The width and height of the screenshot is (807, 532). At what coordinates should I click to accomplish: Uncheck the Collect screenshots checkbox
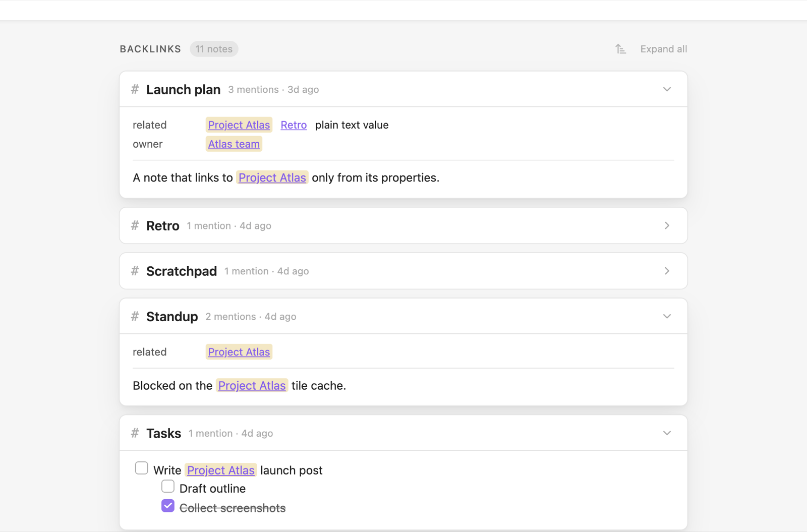click(168, 506)
